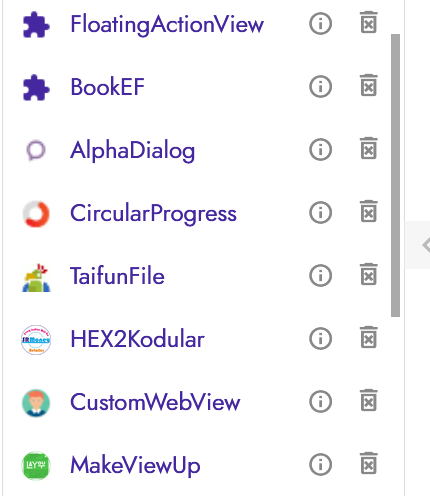Image resolution: width=430 pixels, height=496 pixels.
Task: Show CustomWebView extension info
Action: coord(320,401)
